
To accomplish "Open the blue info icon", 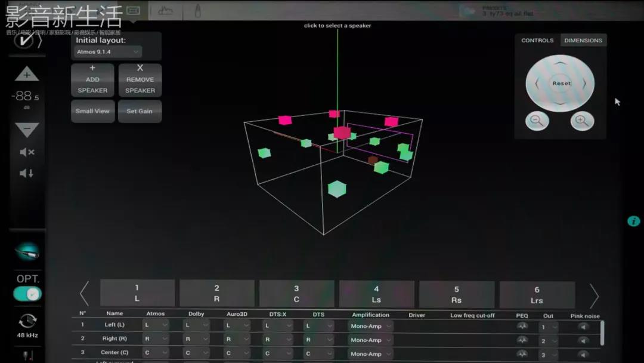I will [634, 221].
